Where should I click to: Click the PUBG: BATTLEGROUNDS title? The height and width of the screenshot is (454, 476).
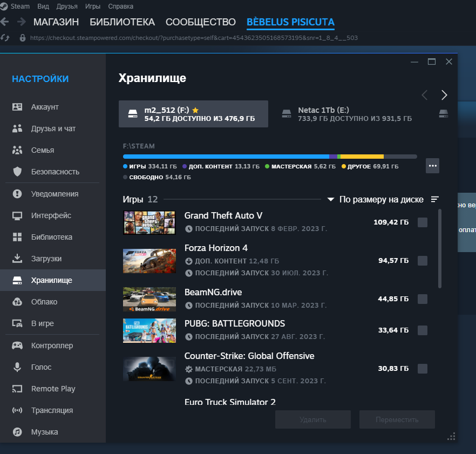coord(235,323)
